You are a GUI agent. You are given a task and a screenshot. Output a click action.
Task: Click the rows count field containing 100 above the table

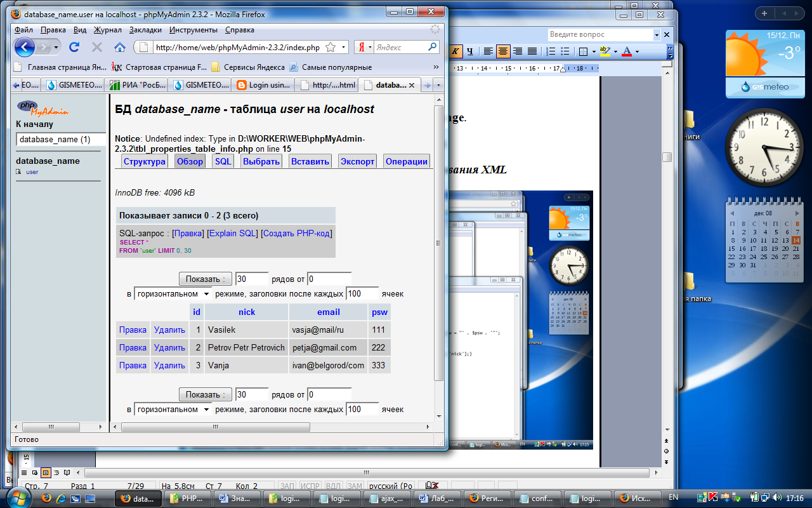click(362, 294)
